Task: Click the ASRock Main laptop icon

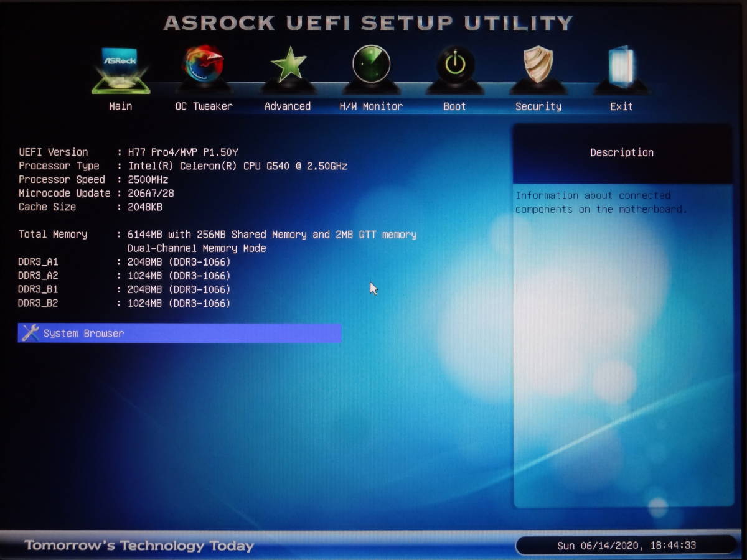Action: [121, 70]
